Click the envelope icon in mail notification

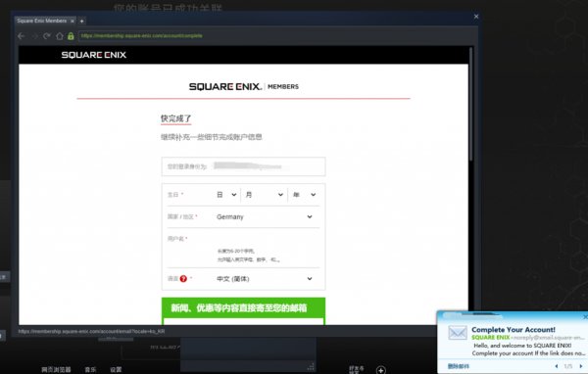[458, 333]
